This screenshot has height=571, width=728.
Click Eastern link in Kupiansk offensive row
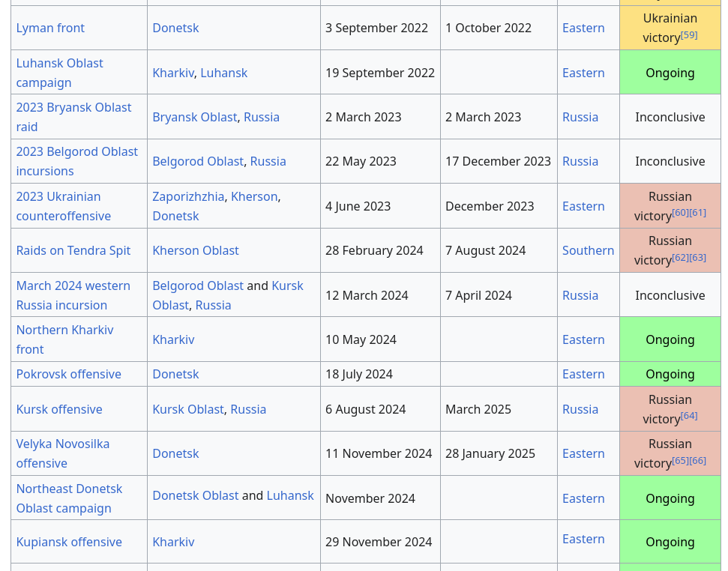(583, 539)
